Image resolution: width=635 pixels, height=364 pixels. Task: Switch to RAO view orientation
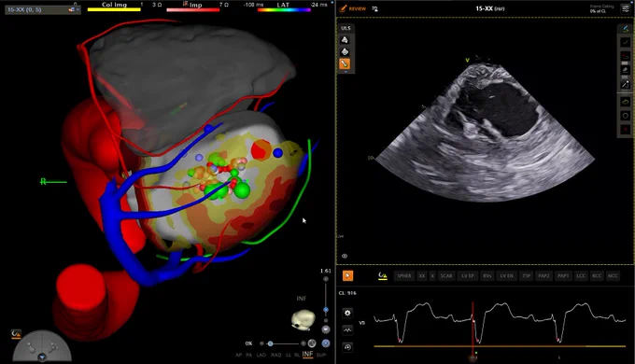275,355
